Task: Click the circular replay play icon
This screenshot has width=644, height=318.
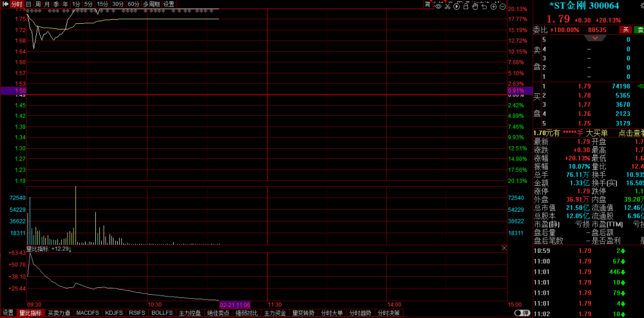Action: point(457,6)
